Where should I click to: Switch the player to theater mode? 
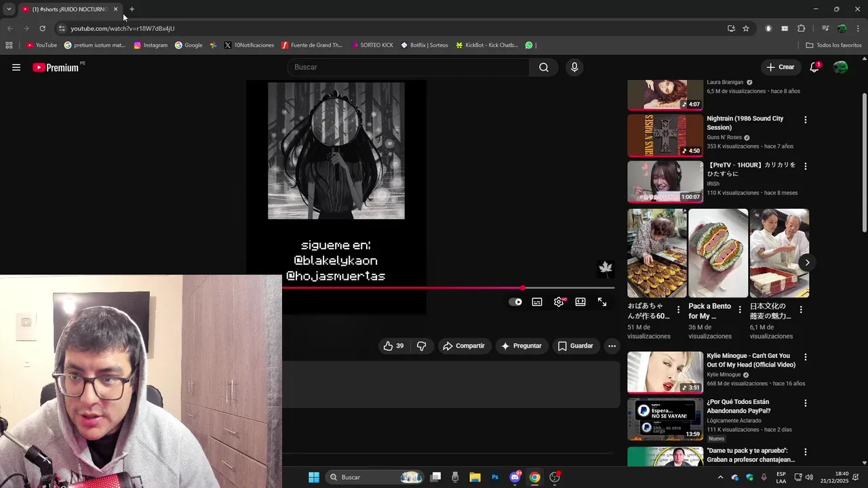(x=580, y=302)
